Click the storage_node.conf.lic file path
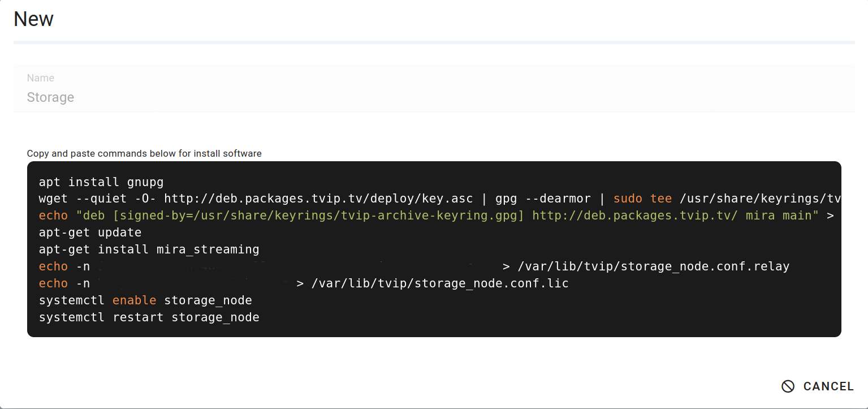The image size is (868, 409). click(440, 283)
